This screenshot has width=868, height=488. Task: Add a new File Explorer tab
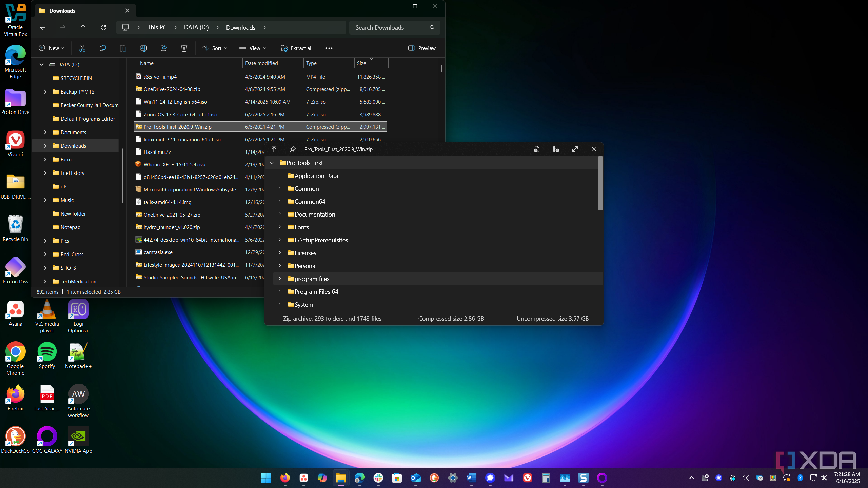pos(146,11)
